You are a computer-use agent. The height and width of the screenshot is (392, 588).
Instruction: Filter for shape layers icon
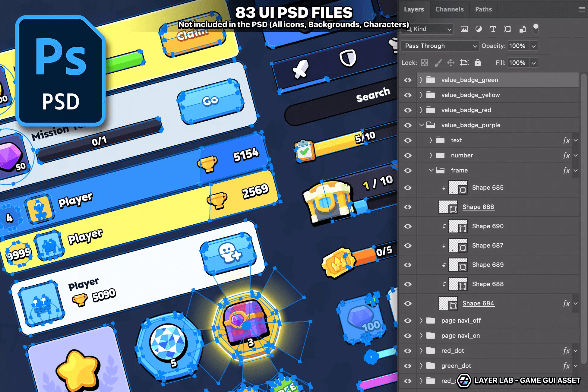508,29
